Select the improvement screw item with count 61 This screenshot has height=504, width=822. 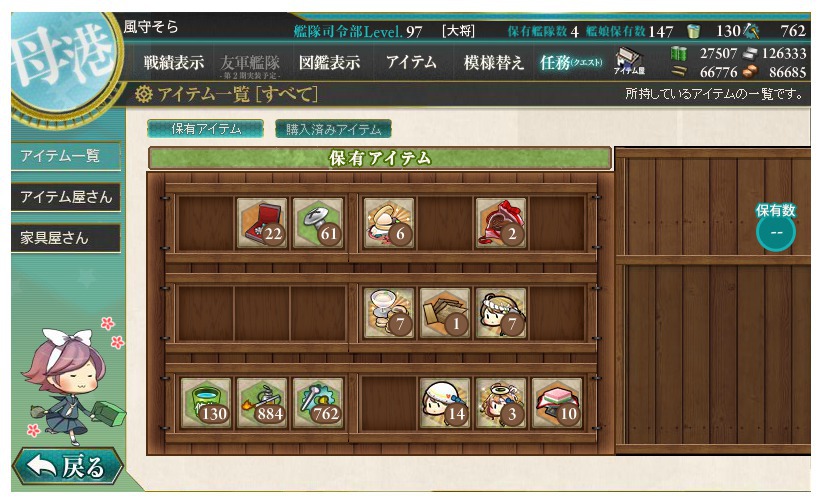coord(318,222)
